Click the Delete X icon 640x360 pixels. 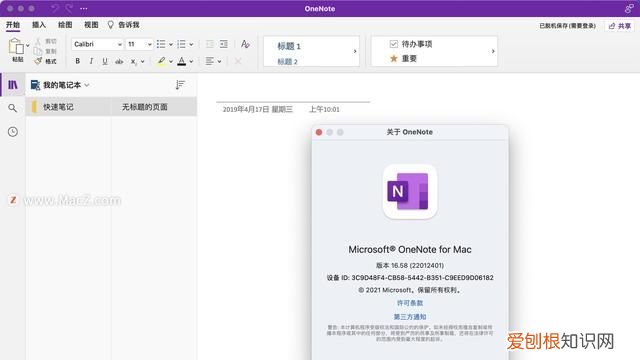[x=238, y=61]
